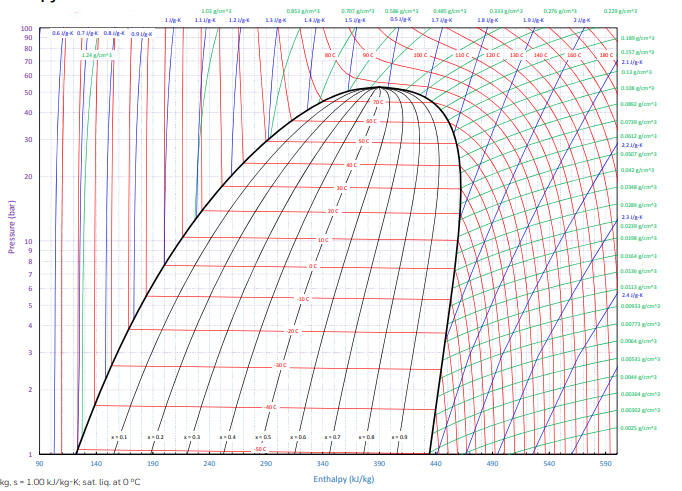Click the '2.1 J/g-K' entropy label
This screenshot has height=491, width=682.
[x=632, y=62]
